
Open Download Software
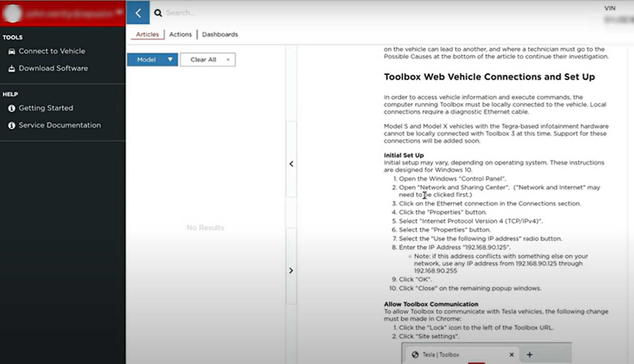[53, 68]
